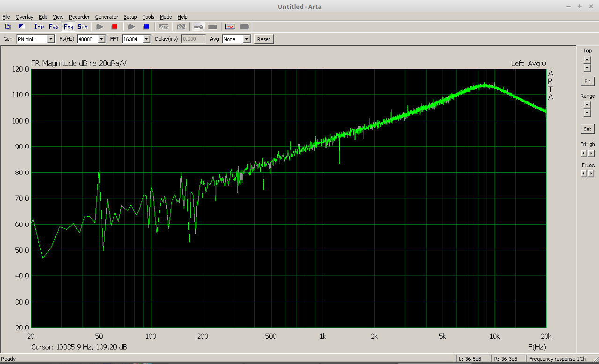Screen dimensions: 599x364
Task: Click the Cursor readout text below graph
Action: pos(79,347)
